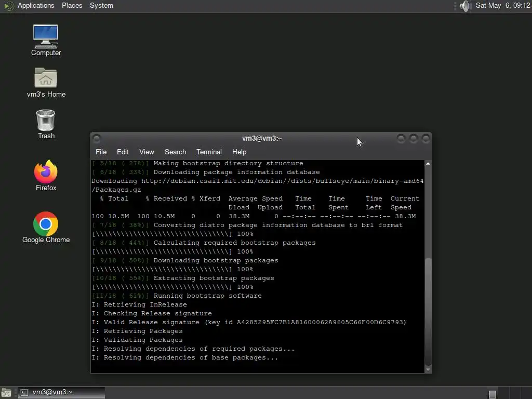Click the terminal window menu button at title bar left
Image resolution: width=532 pixels, height=399 pixels.
(x=96, y=138)
